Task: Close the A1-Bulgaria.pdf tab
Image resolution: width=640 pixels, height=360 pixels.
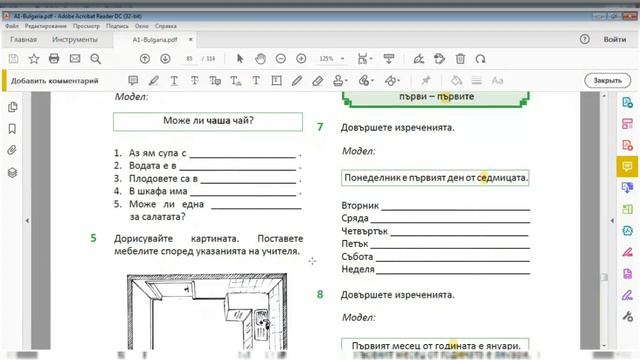Action: coord(190,40)
